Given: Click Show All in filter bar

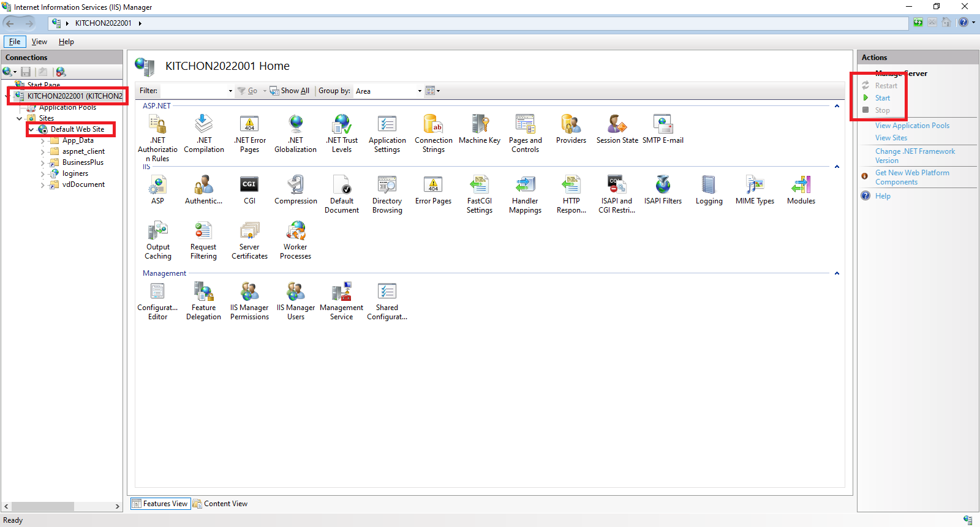Looking at the screenshot, I should pyautogui.click(x=290, y=91).
